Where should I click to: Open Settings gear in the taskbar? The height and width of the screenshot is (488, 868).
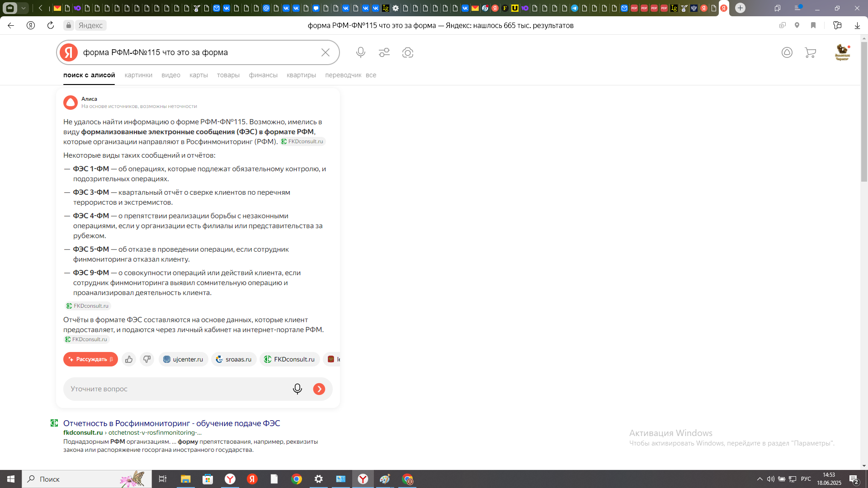[x=319, y=479]
